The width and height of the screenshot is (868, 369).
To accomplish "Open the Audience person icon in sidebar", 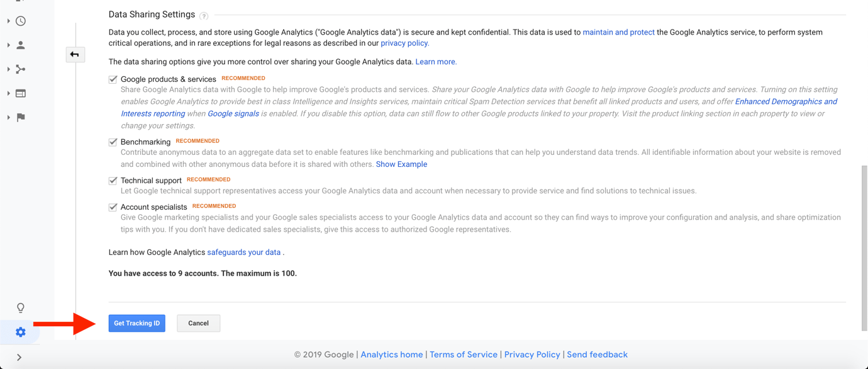I will coord(21,45).
